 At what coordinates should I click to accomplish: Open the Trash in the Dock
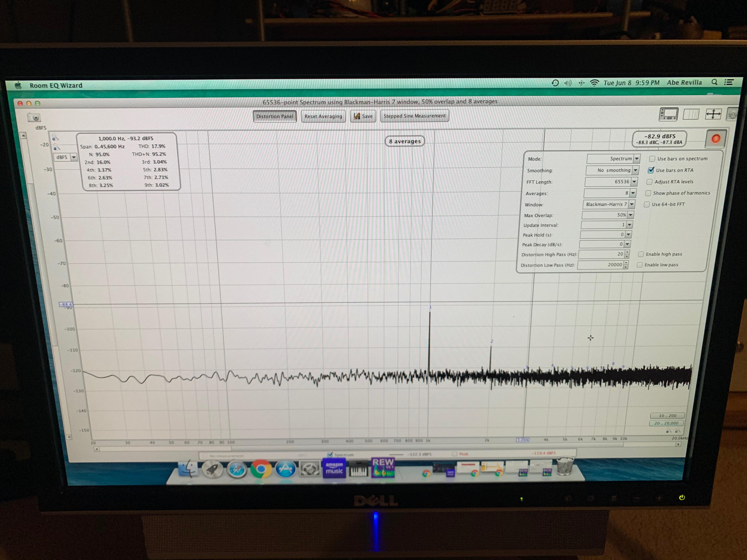point(565,466)
